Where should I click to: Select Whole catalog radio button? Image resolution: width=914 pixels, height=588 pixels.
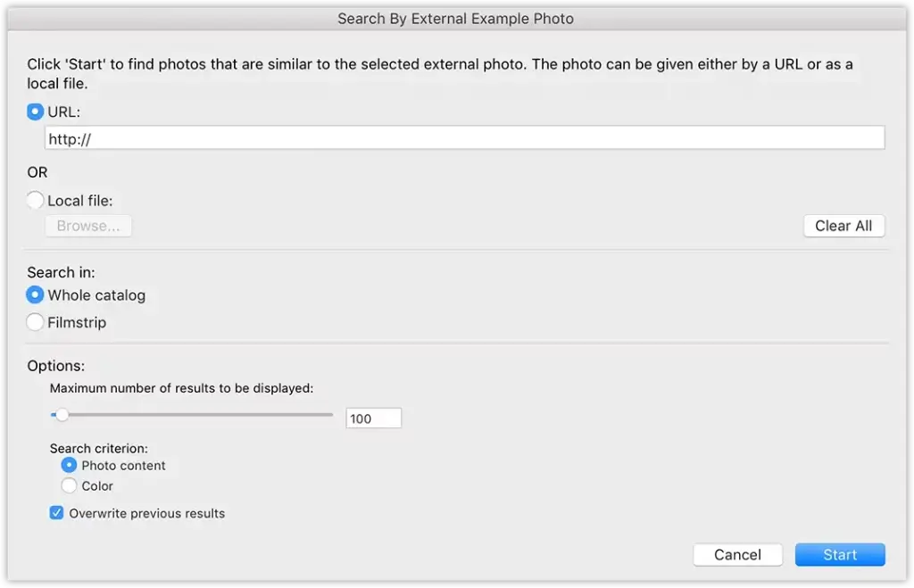pyautogui.click(x=36, y=294)
